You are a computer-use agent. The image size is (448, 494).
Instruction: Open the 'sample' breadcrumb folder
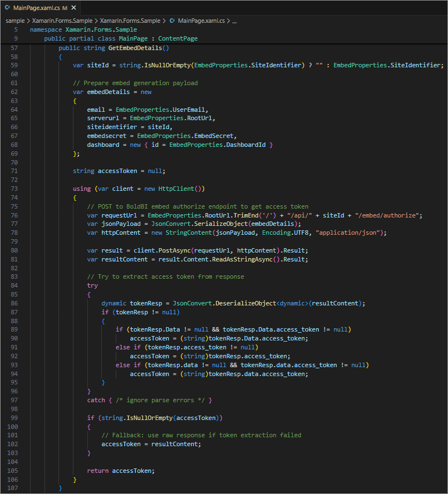click(x=15, y=21)
